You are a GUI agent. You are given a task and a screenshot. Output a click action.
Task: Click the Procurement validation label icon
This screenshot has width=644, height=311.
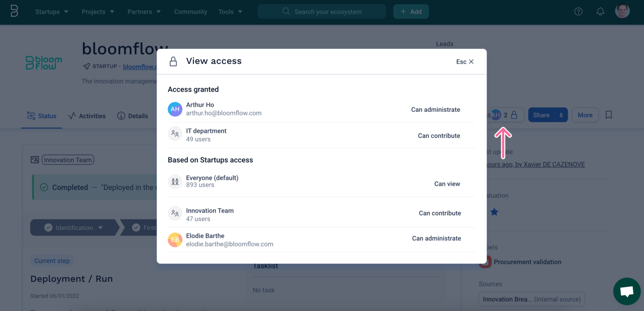[485, 262]
